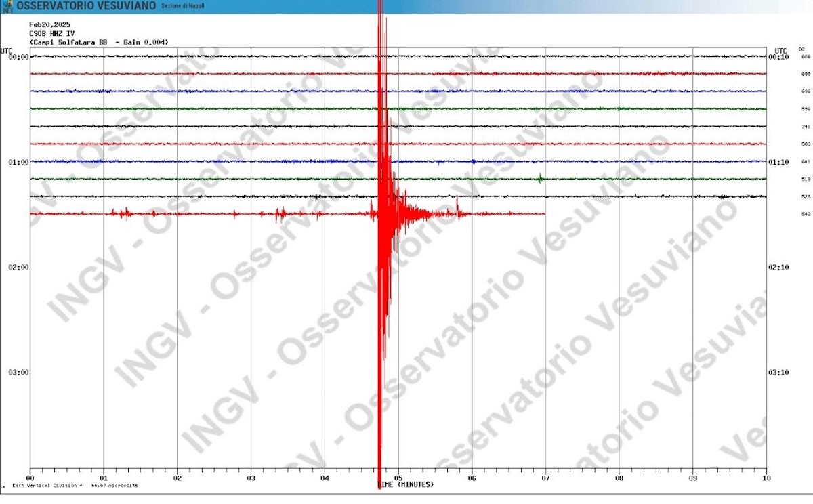The image size is (813, 504).
Task: Click the 09 minute axis tick label
Action: tap(692, 478)
